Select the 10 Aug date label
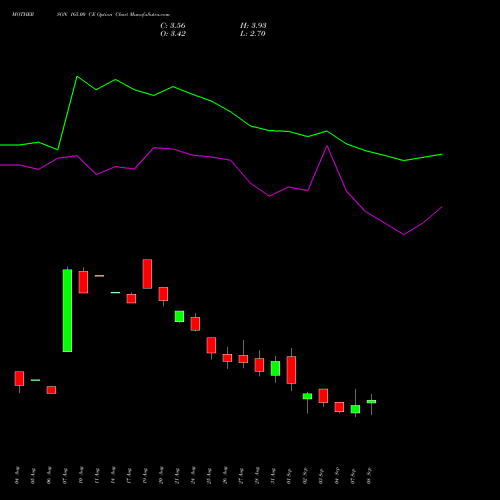500x500 pixels. tap(81, 475)
